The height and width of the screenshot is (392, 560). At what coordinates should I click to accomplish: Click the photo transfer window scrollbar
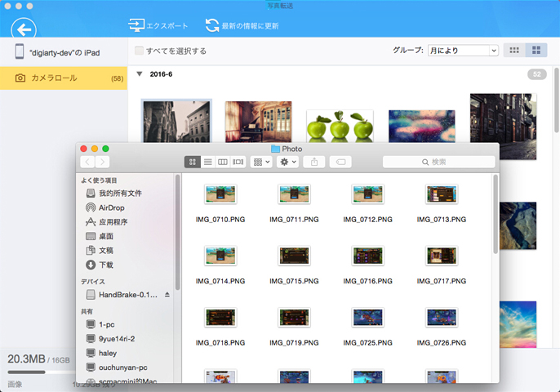click(557, 100)
